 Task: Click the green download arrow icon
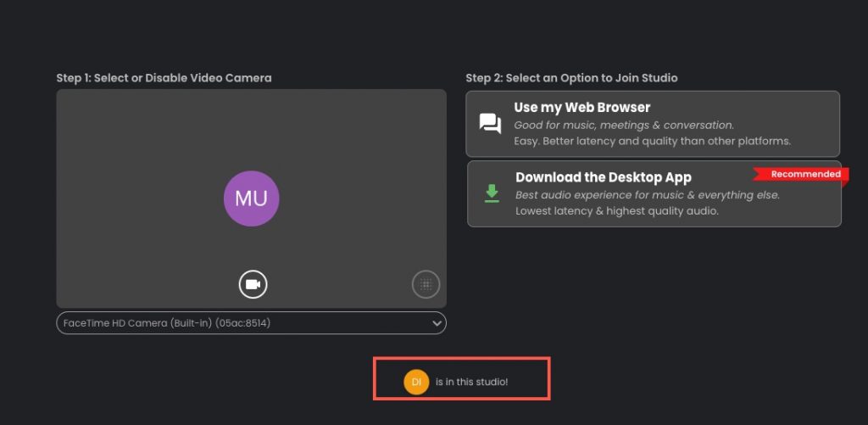pos(492,194)
